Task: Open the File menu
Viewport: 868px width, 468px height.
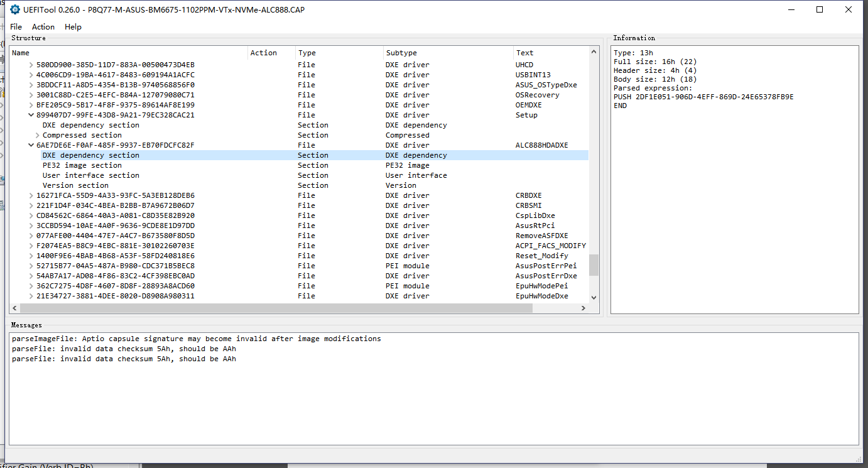Action: [16, 26]
